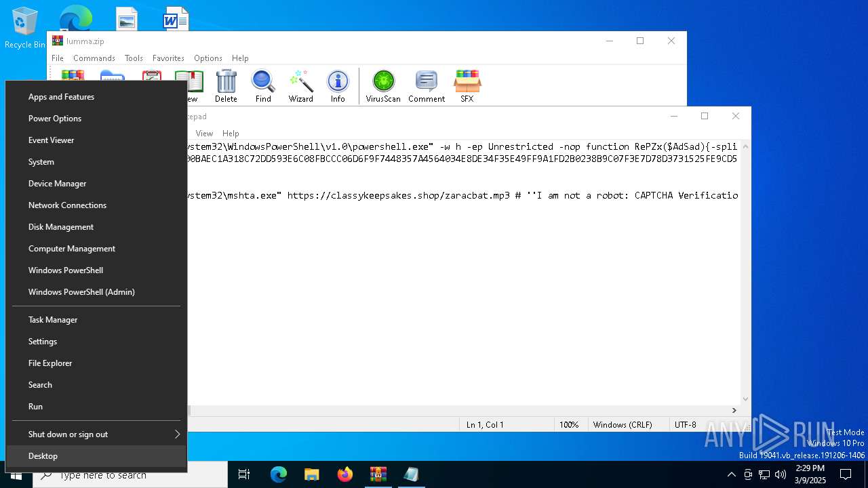Open the notification center icon
The width and height of the screenshot is (868, 488).
point(846,474)
